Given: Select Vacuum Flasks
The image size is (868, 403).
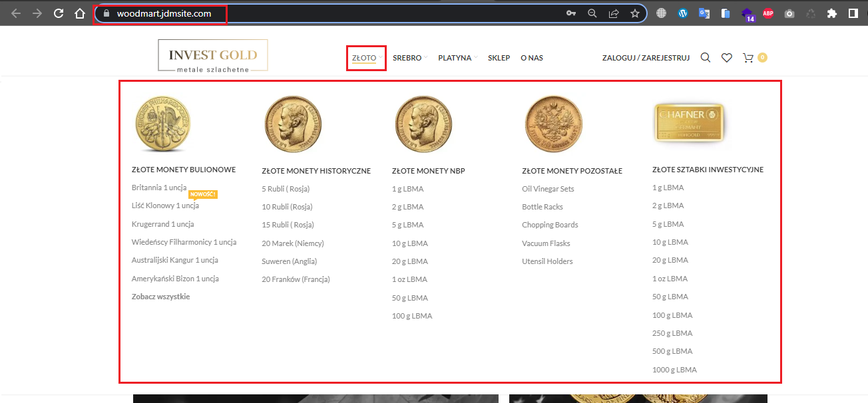Looking at the screenshot, I should 546,243.
